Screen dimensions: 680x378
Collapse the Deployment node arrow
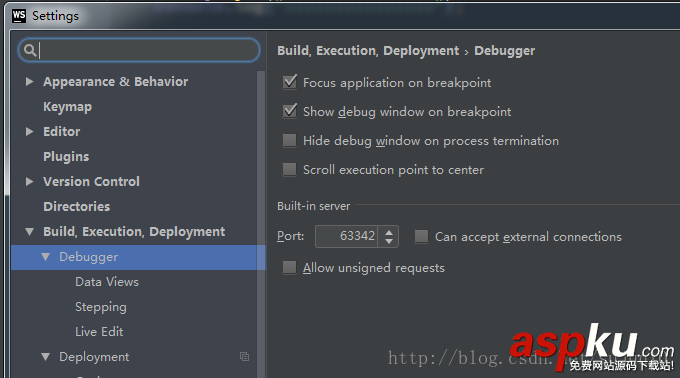[46, 357]
